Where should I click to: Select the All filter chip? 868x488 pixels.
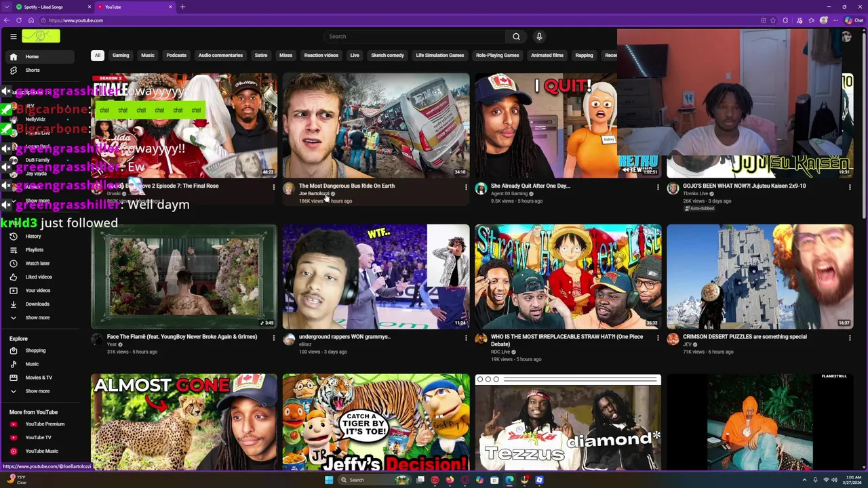98,56
